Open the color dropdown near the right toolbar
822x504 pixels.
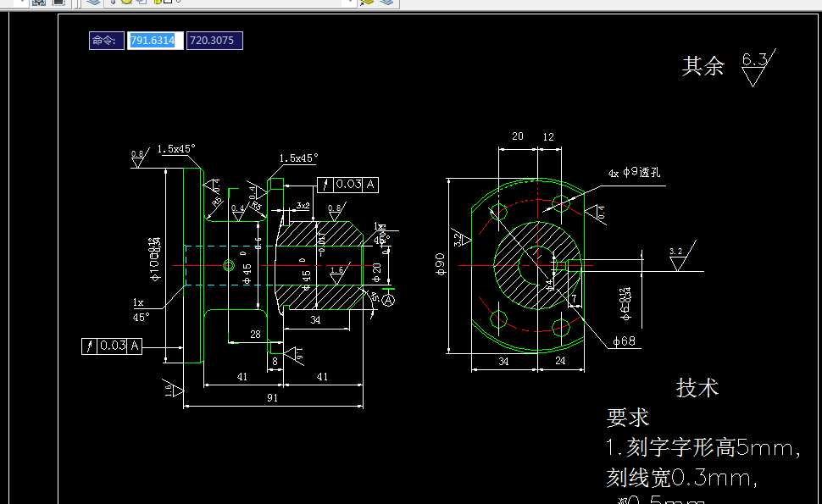[348, 3]
